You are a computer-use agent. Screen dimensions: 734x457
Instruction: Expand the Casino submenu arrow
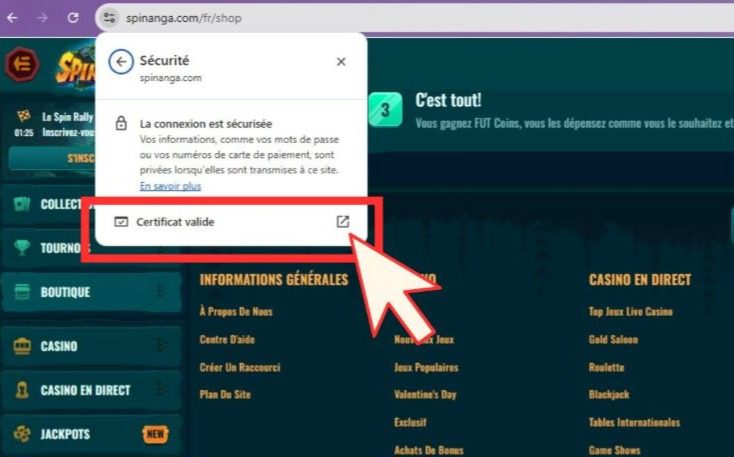[161, 346]
